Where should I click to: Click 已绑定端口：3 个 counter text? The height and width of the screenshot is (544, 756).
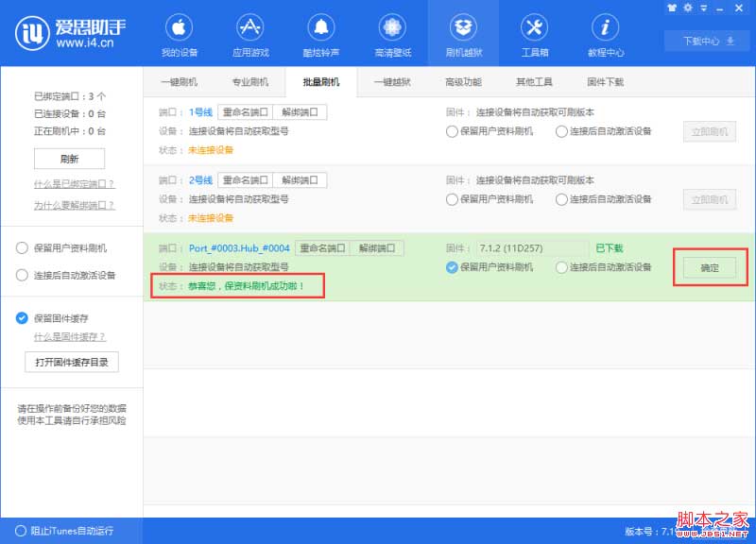[x=70, y=96]
